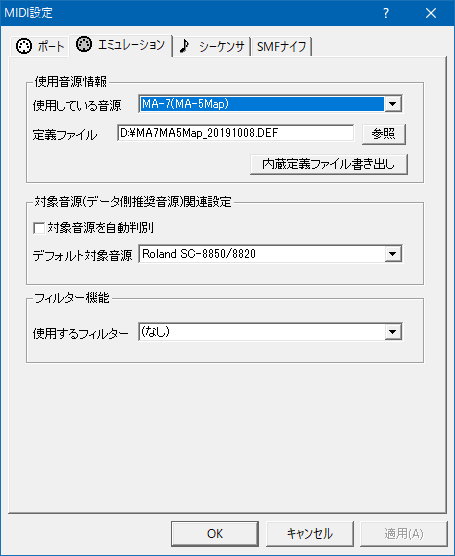
Task: Select the エミュレーション tab label
Action: (x=131, y=45)
